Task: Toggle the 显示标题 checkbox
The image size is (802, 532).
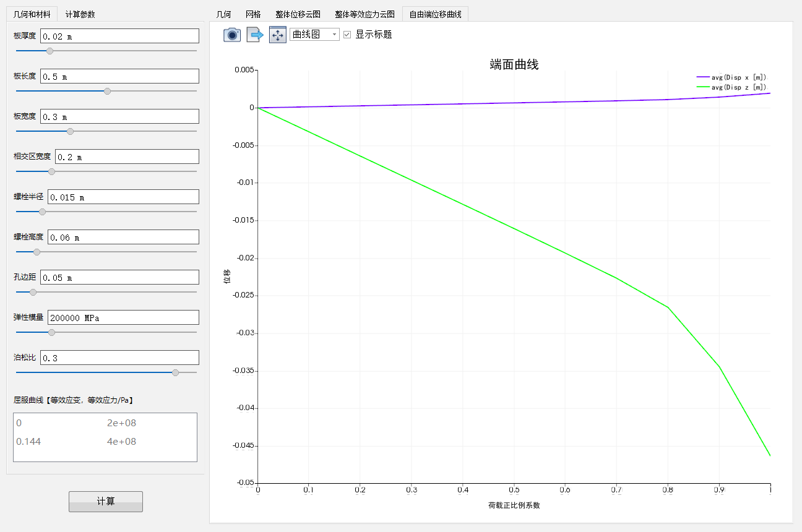Action: coord(347,35)
